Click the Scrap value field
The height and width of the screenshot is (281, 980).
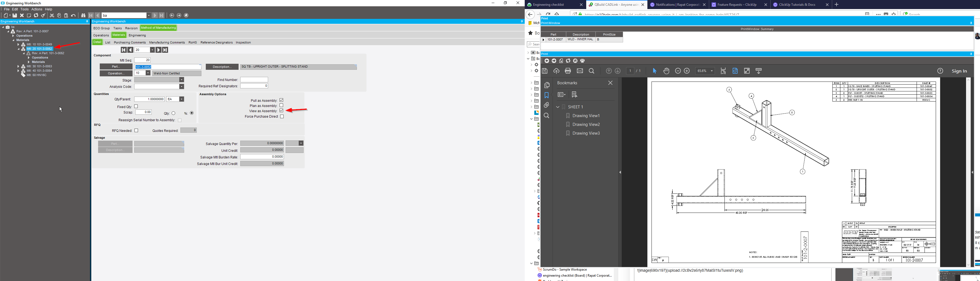coord(144,112)
